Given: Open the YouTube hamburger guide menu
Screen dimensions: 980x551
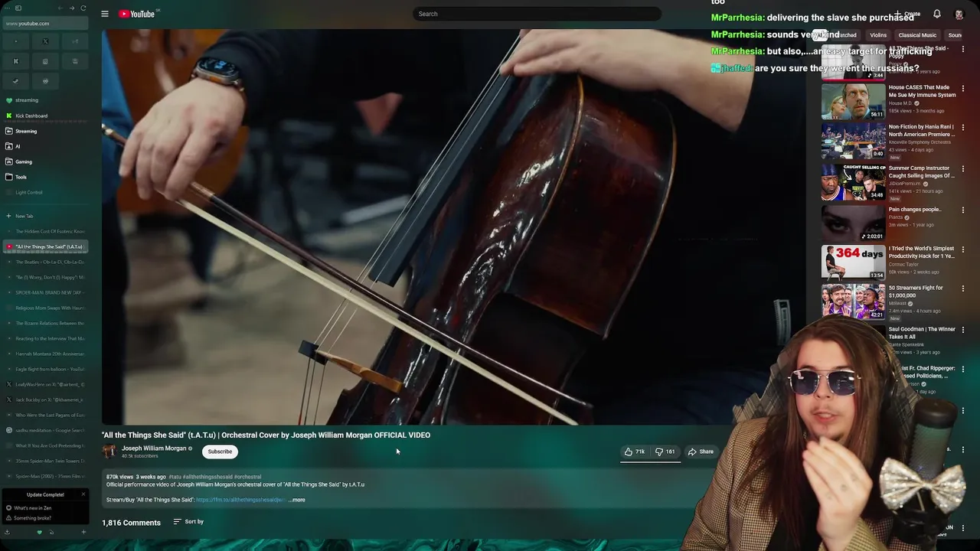Looking at the screenshot, I should click(x=105, y=14).
